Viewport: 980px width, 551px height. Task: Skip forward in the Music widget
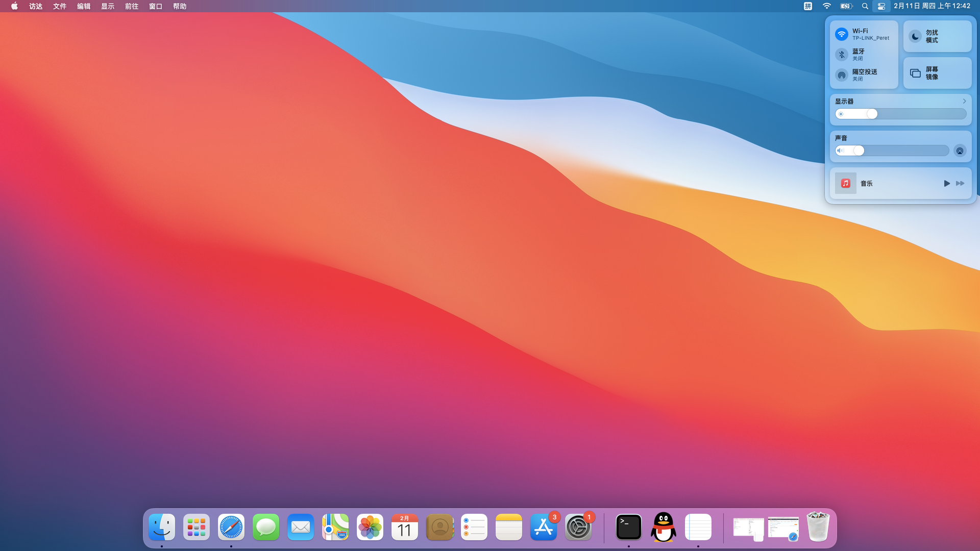[x=960, y=183]
